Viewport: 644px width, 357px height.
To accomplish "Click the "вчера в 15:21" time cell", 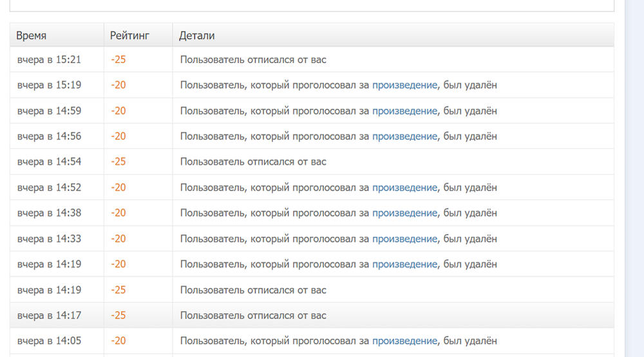I will [x=50, y=60].
